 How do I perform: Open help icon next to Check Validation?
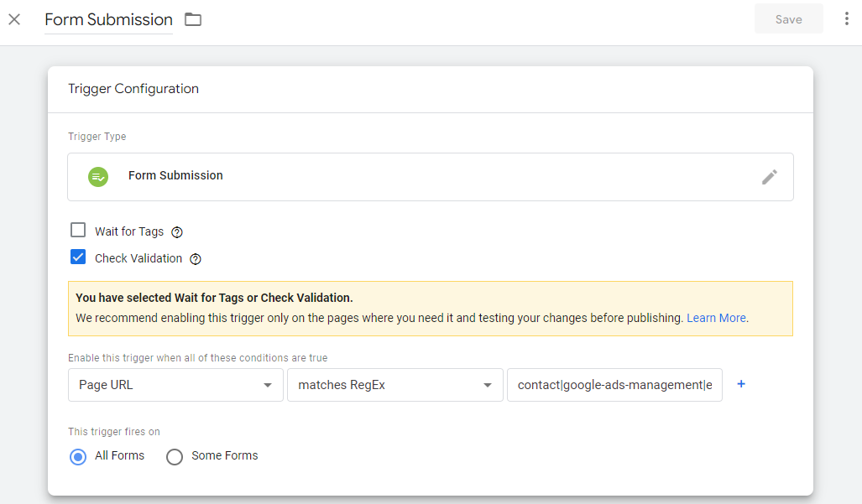(x=196, y=259)
